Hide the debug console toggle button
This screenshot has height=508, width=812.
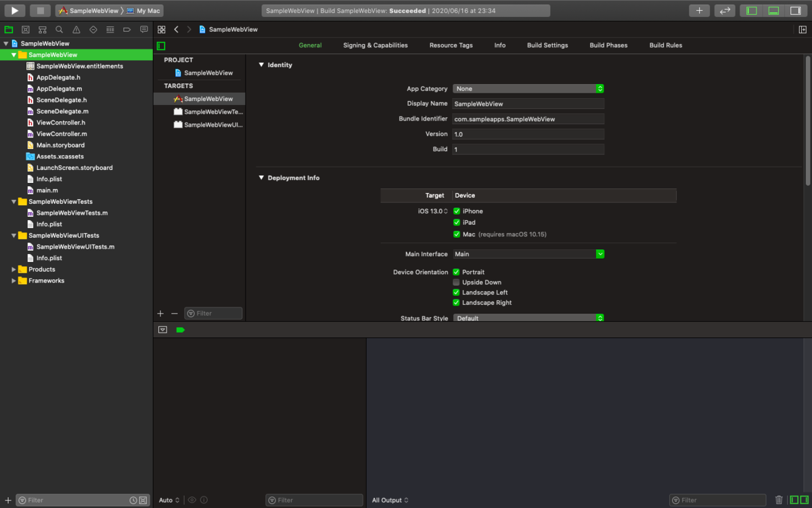162,330
